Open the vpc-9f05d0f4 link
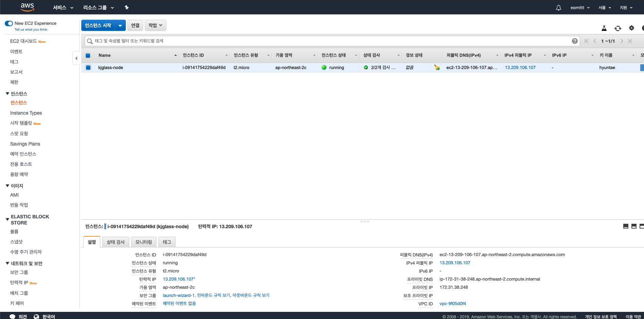 453,303
